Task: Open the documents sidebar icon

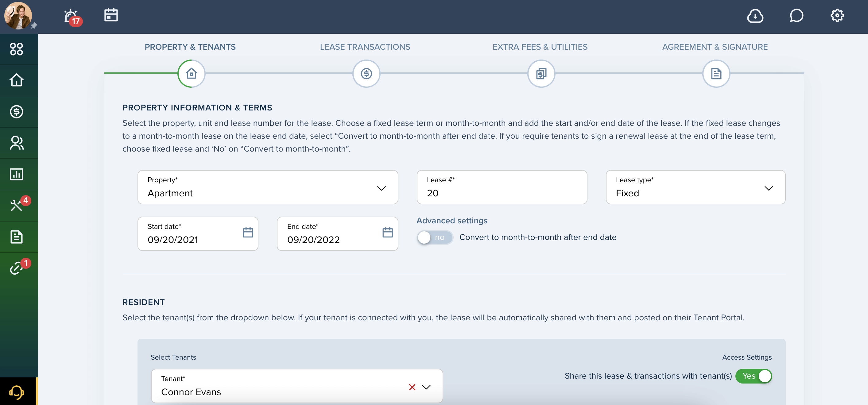Action: coord(17,237)
